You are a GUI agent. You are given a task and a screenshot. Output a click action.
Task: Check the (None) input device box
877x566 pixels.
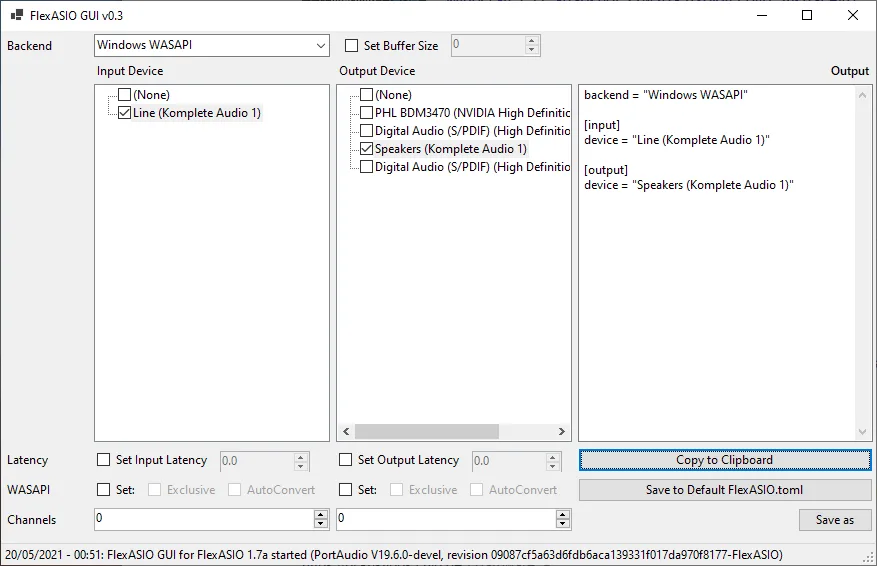(x=124, y=95)
